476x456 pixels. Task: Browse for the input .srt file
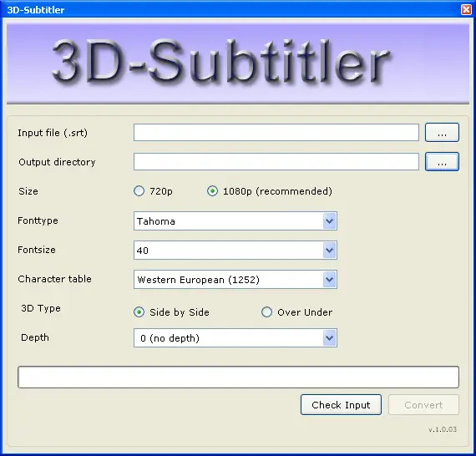click(x=442, y=132)
